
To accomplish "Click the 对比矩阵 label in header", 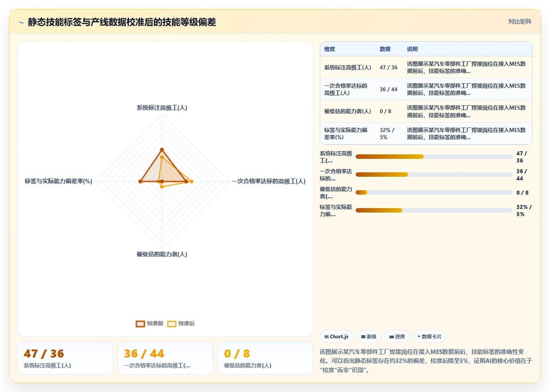I will [520, 21].
